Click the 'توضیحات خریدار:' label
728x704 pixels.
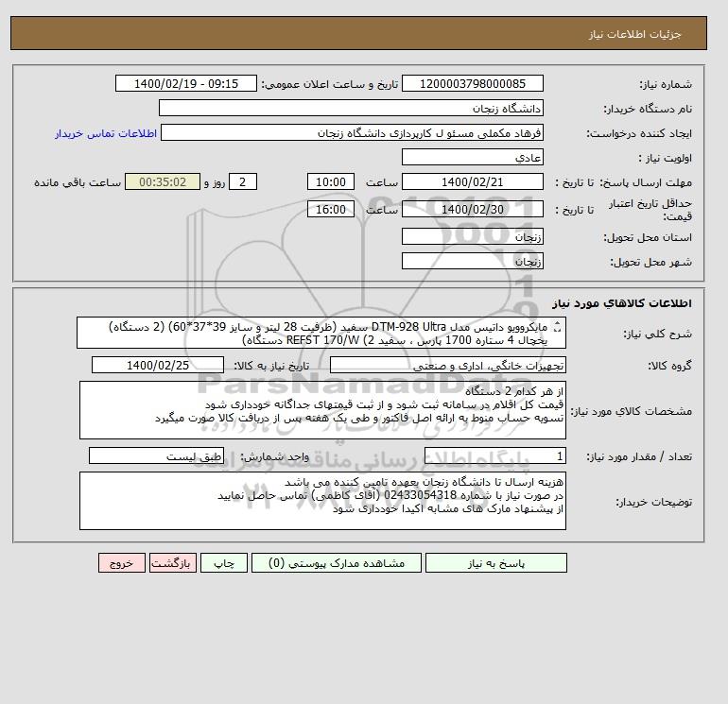click(x=653, y=502)
